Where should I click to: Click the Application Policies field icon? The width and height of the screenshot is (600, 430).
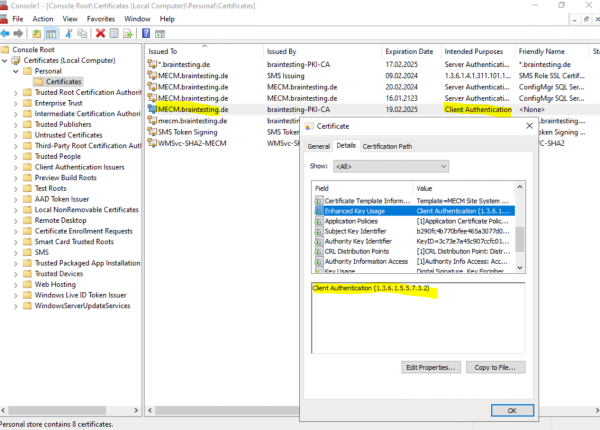coord(319,221)
